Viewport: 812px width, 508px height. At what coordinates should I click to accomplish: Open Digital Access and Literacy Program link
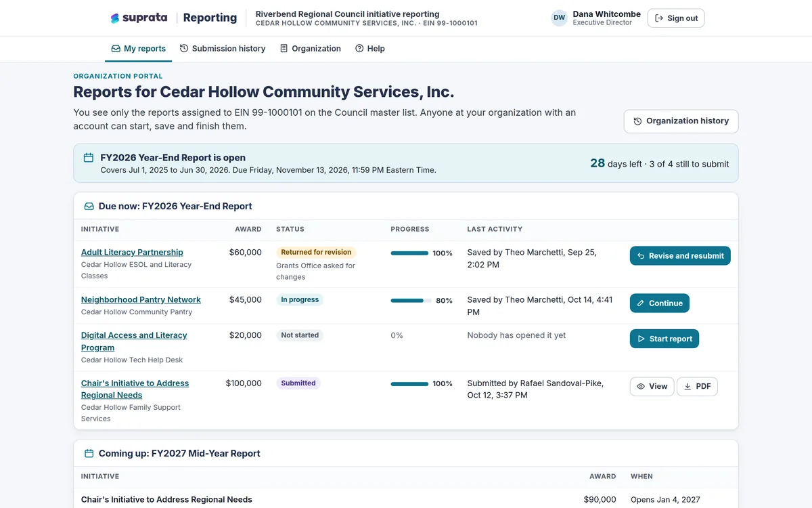[x=134, y=341]
